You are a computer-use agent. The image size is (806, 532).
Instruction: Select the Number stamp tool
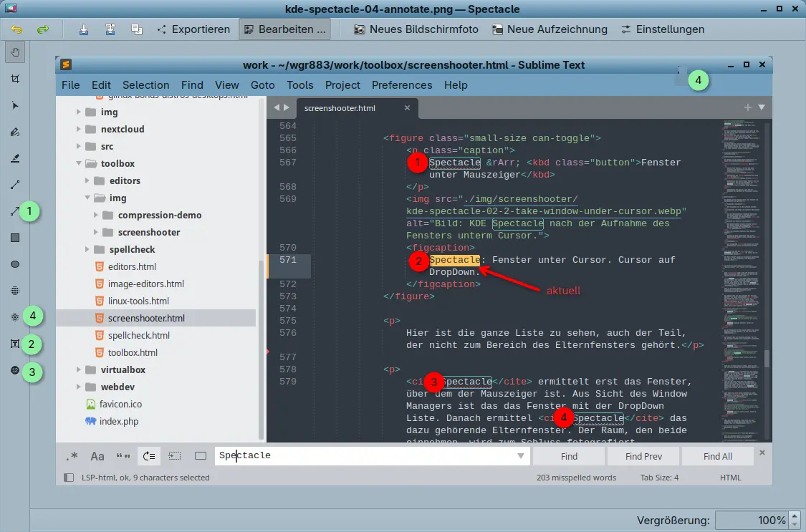[x=15, y=369]
